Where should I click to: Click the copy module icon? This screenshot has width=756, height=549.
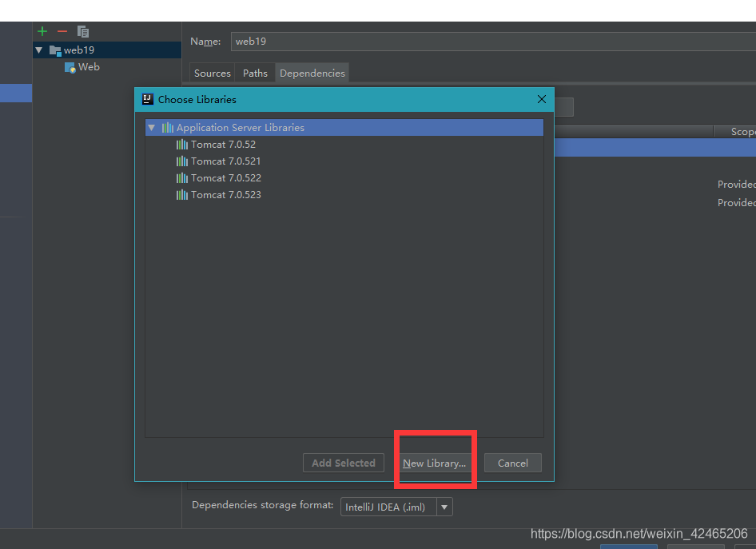pos(83,32)
